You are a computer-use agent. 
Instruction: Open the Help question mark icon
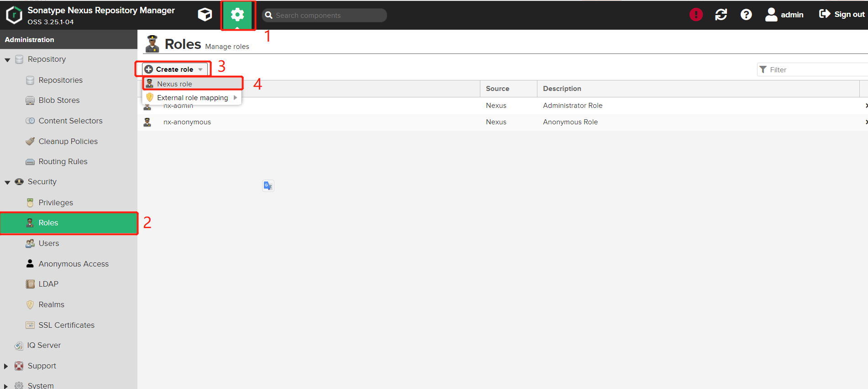[746, 15]
